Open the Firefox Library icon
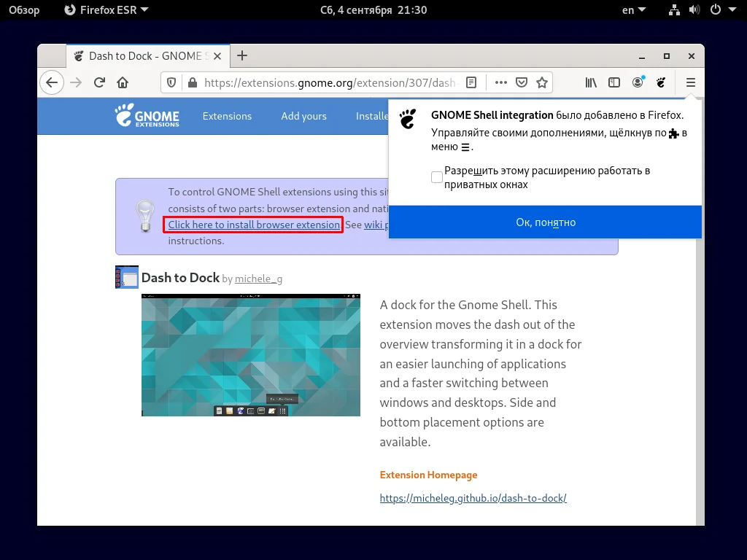This screenshot has width=747, height=560. tap(591, 82)
